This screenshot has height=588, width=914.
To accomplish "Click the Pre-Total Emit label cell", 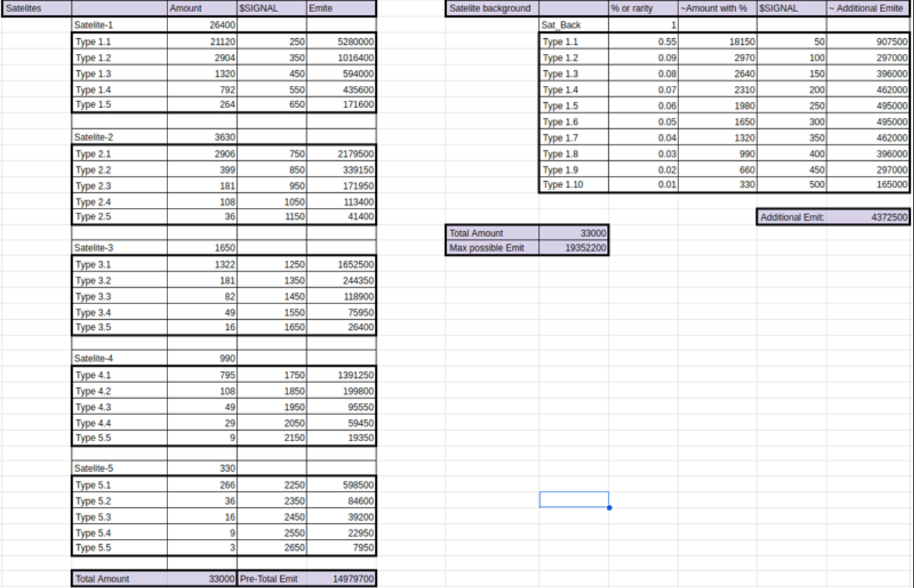I will 272,579.
